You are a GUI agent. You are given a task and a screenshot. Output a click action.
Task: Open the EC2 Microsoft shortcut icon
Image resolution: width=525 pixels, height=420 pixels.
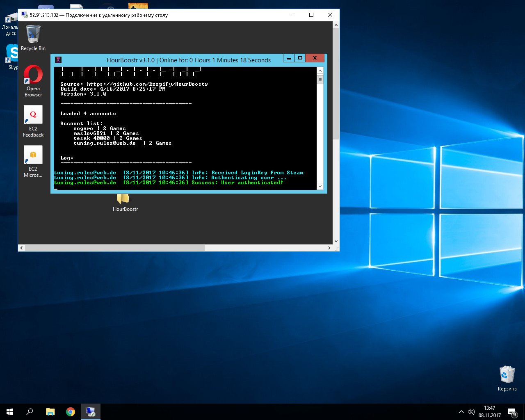click(33, 161)
